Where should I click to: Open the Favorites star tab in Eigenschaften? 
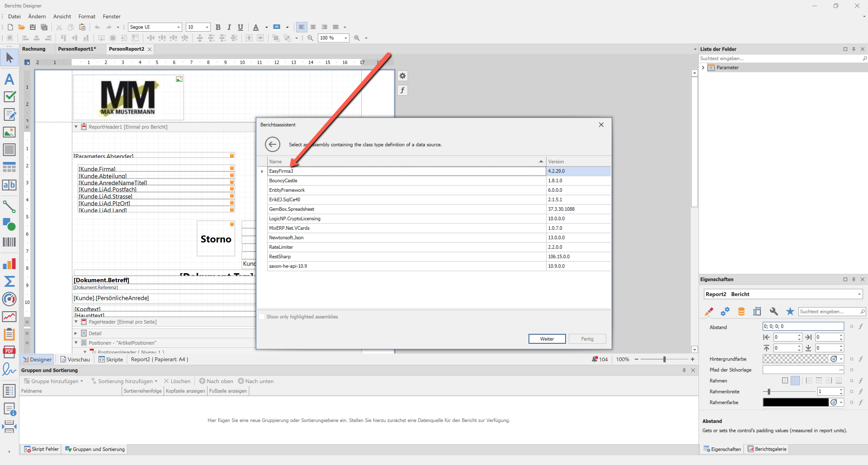click(790, 312)
